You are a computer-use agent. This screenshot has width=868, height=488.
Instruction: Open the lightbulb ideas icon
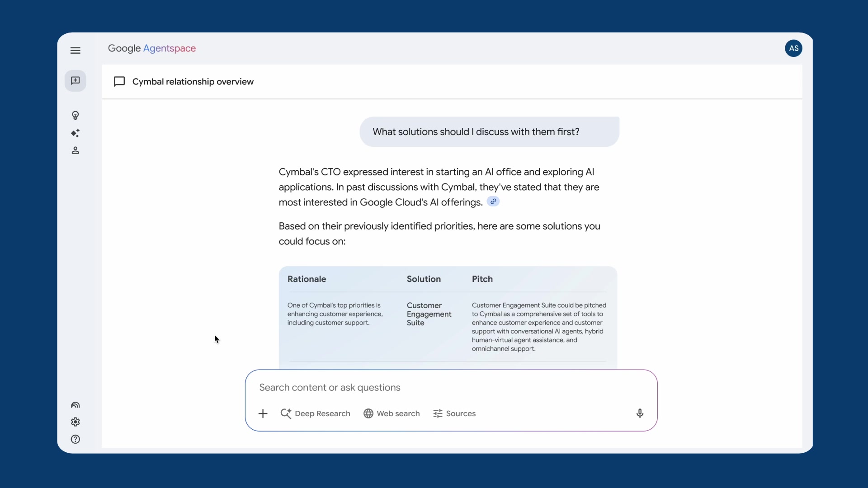pos(75,116)
